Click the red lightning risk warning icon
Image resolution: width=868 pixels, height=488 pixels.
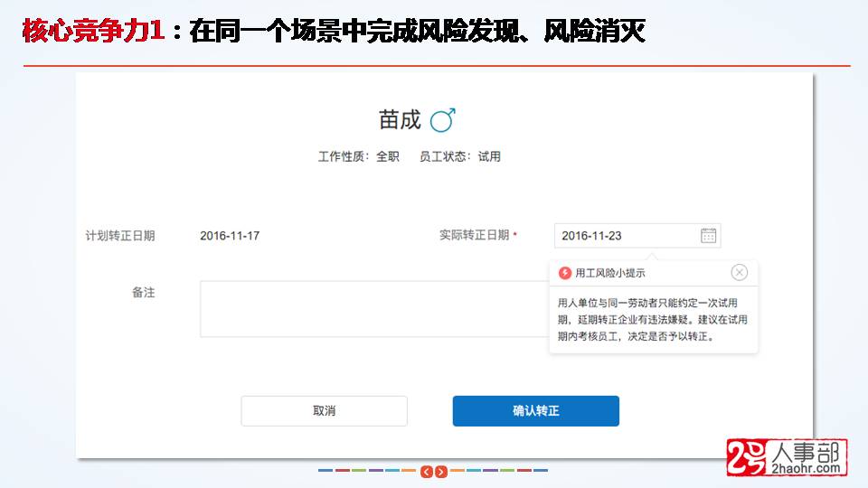click(x=565, y=273)
